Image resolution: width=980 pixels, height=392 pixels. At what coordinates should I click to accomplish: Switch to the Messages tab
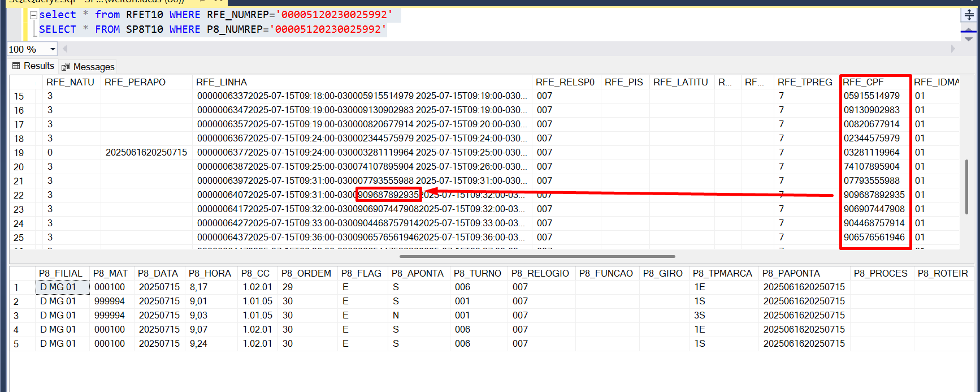[x=88, y=67]
